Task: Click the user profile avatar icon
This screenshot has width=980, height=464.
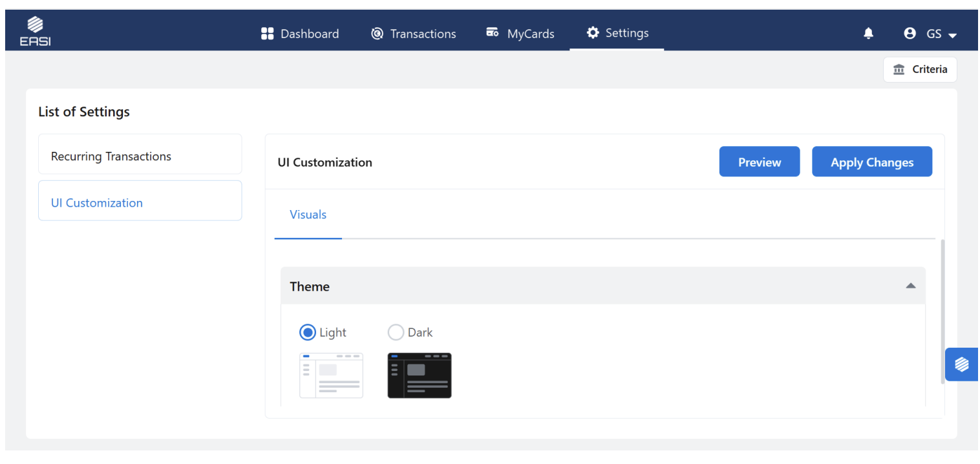Action: (x=910, y=34)
